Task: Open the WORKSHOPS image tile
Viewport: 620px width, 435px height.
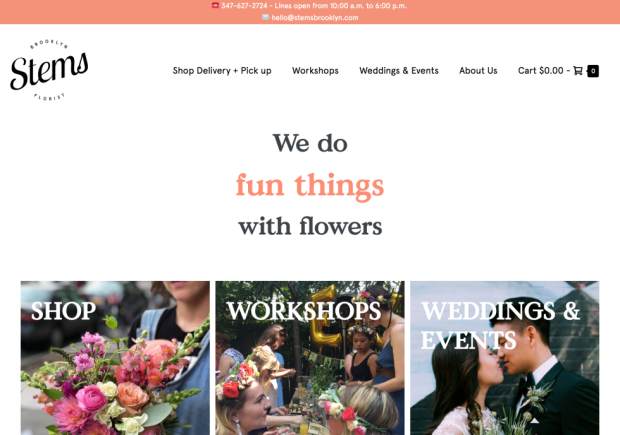Action: pos(310,358)
